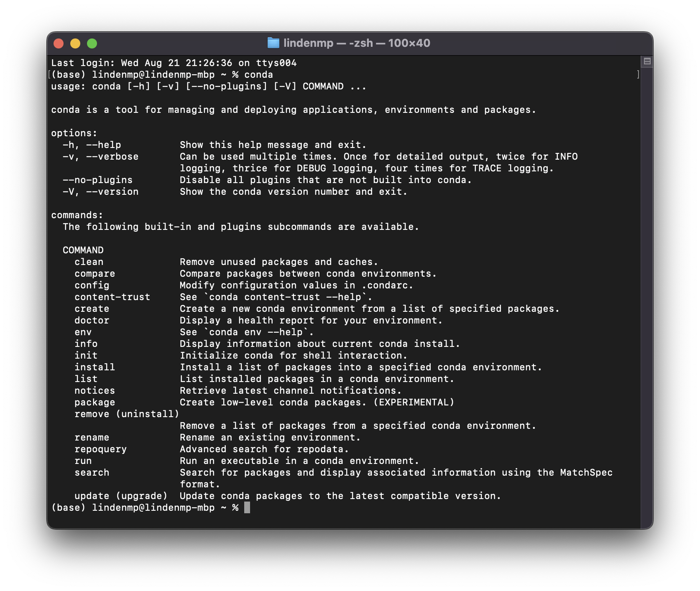The height and width of the screenshot is (591, 700).
Task: Click the "doctor" command name
Action: click(92, 321)
